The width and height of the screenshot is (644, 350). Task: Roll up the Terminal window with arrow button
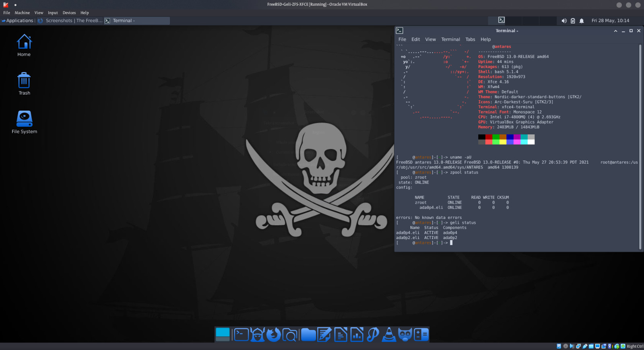point(615,31)
